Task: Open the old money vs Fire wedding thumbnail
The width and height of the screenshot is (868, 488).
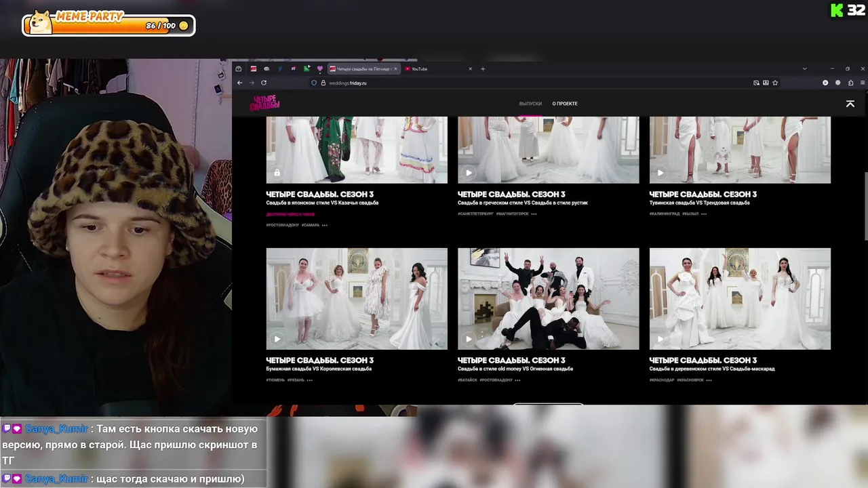Action: click(548, 299)
